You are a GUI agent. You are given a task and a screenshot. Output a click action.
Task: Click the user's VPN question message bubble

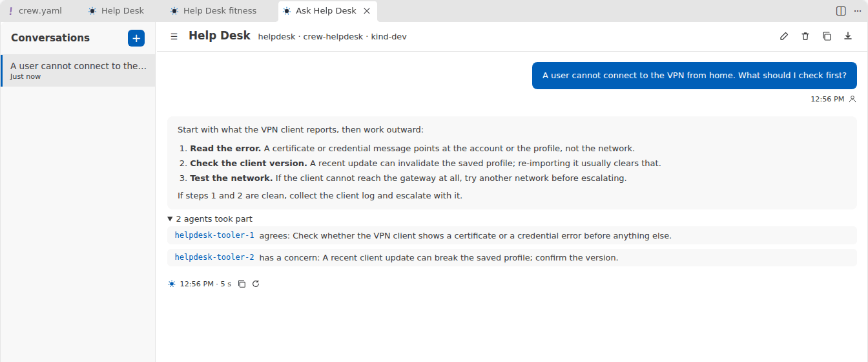[694, 76]
